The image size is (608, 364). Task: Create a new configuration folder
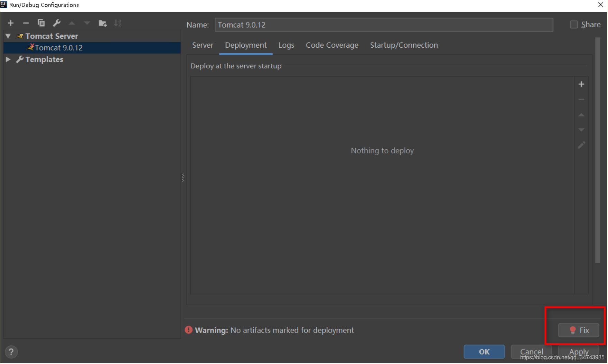pos(103,23)
